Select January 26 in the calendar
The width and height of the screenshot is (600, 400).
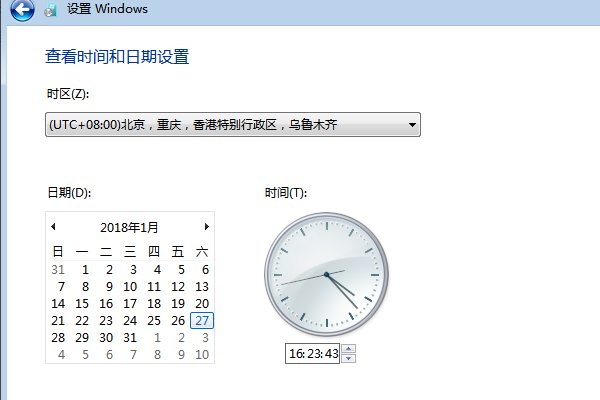(x=178, y=321)
